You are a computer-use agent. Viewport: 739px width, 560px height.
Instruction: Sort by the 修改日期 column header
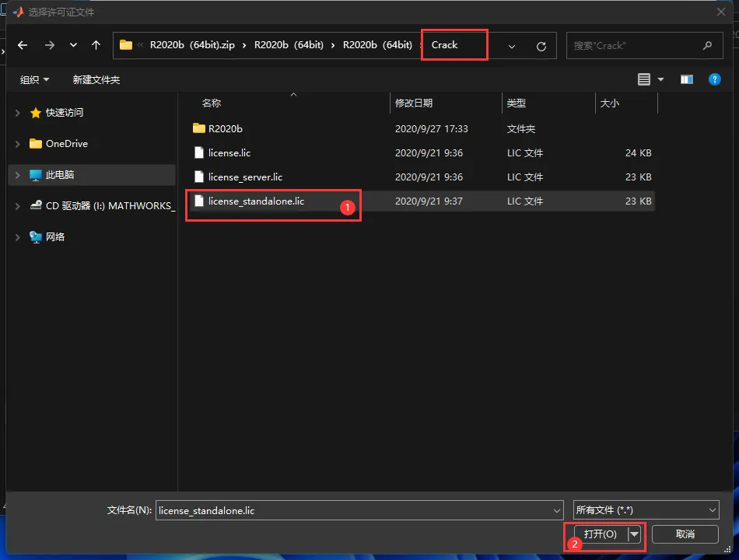(414, 103)
